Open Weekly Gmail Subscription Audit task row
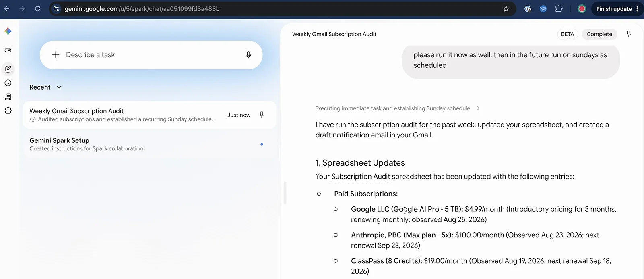This screenshot has width=644, height=279. 149,115
